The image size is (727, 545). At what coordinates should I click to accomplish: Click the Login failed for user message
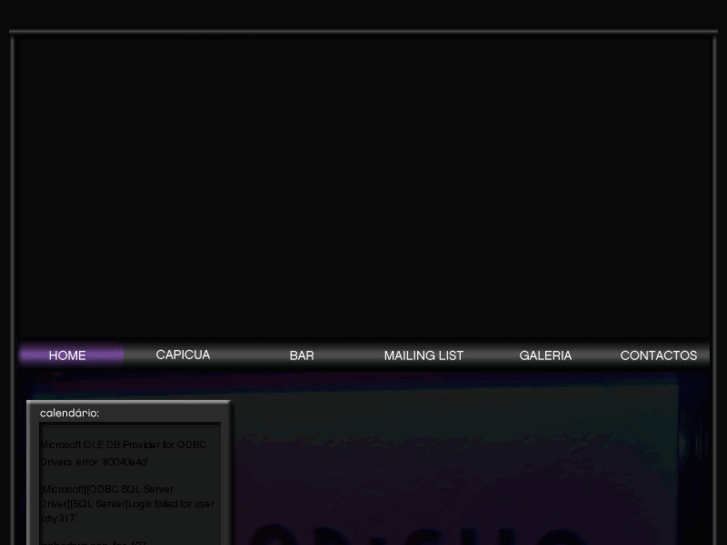tap(128, 504)
